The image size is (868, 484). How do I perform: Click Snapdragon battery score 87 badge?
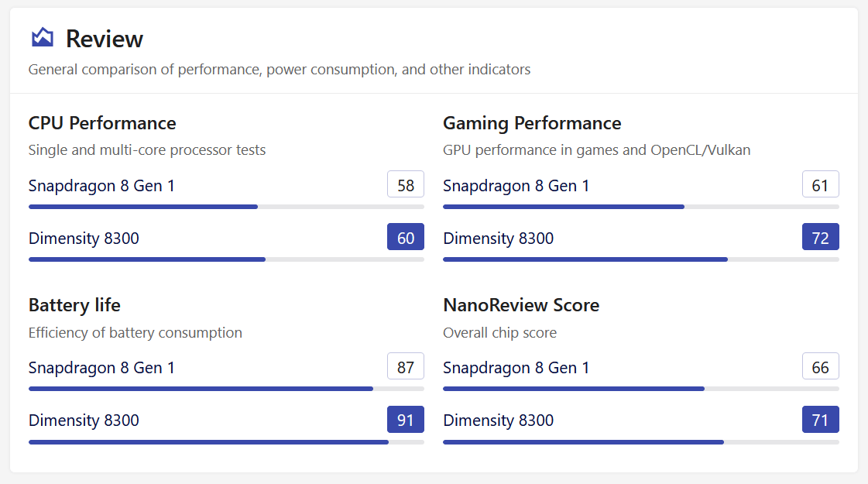tap(405, 366)
